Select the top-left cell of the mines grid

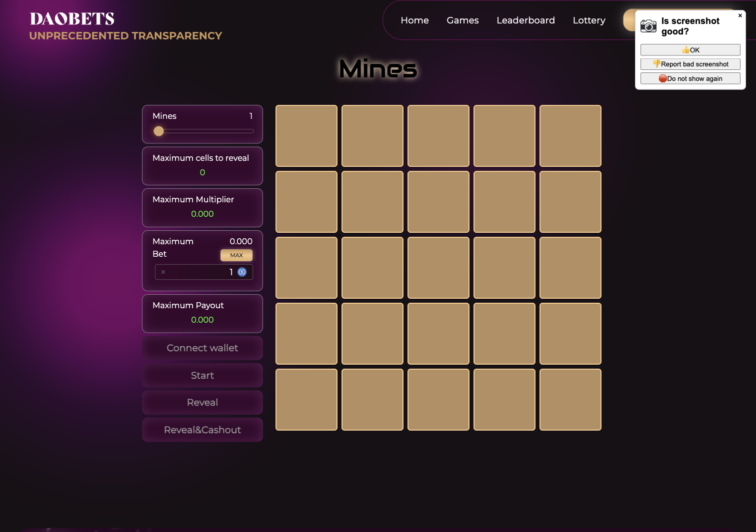pyautogui.click(x=306, y=136)
